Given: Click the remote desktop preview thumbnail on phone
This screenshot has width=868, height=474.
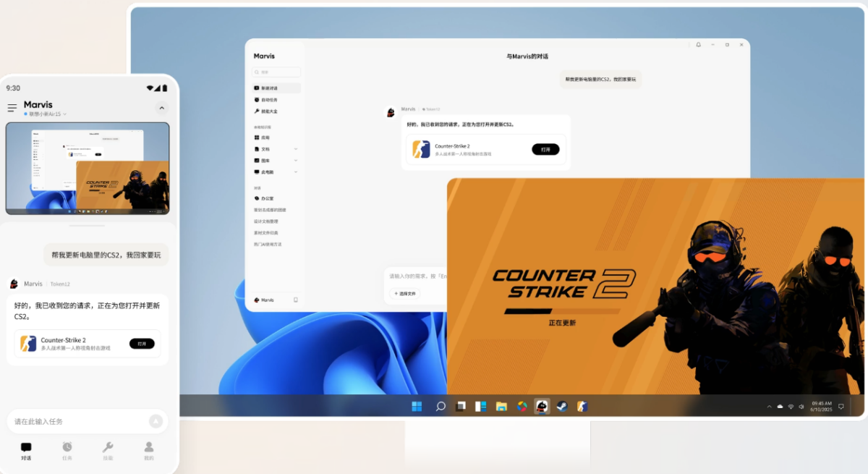Looking at the screenshot, I should [x=88, y=169].
